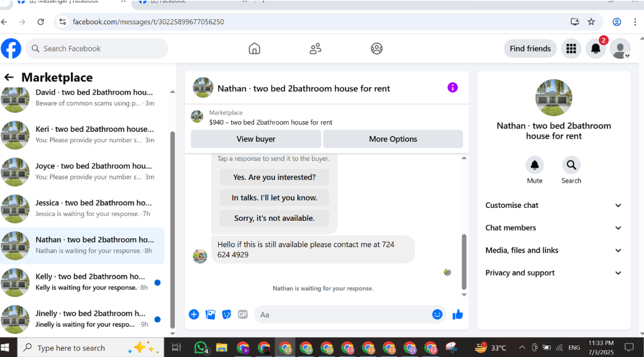Open Jessica's conversation
Screen dimensions: 644x357
pyautogui.click(x=82, y=209)
